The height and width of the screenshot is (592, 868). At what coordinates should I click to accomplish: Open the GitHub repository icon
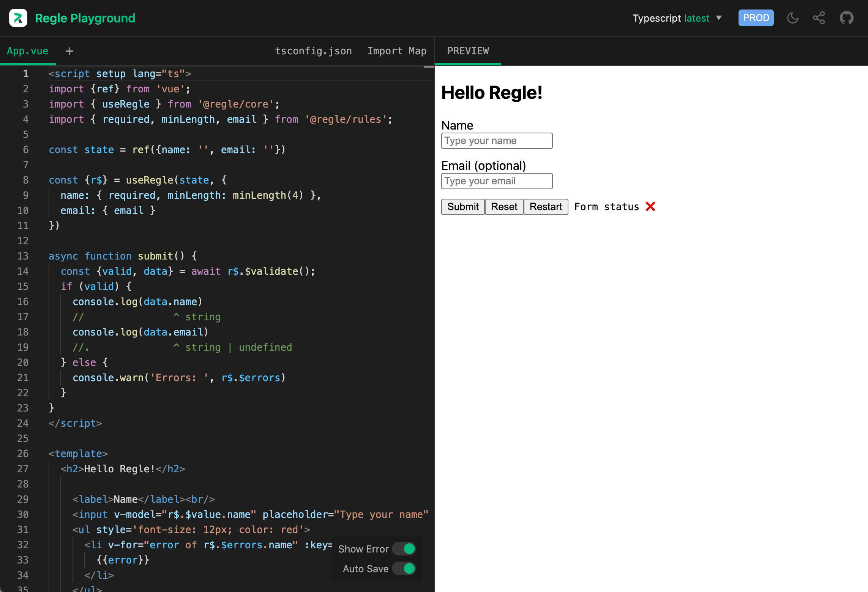(847, 18)
